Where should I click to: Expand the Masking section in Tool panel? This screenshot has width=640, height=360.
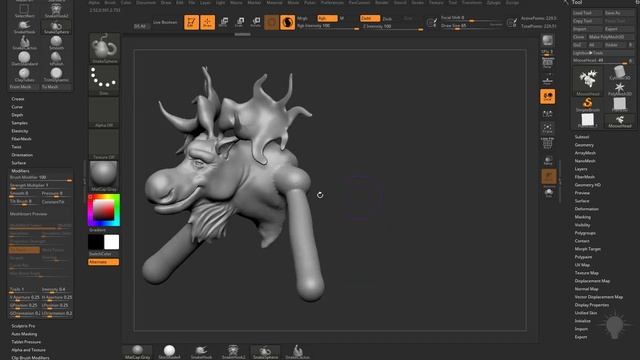click(582, 217)
